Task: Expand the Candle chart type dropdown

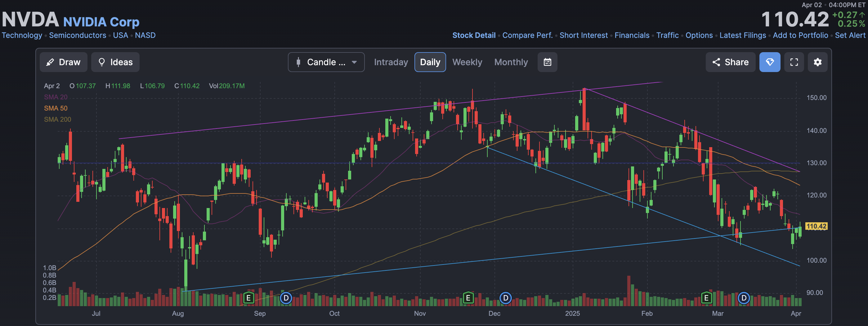Action: click(326, 62)
